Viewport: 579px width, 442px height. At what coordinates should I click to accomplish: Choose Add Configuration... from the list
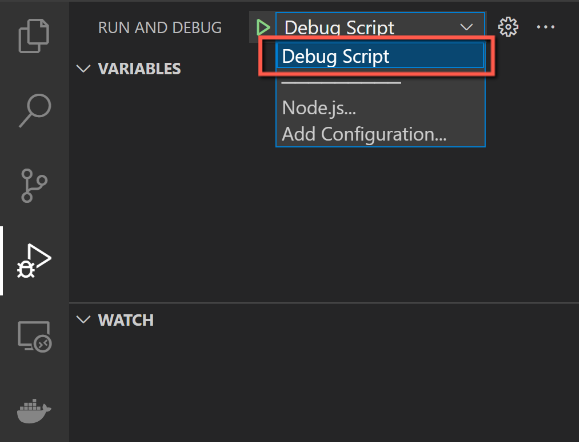(x=364, y=134)
